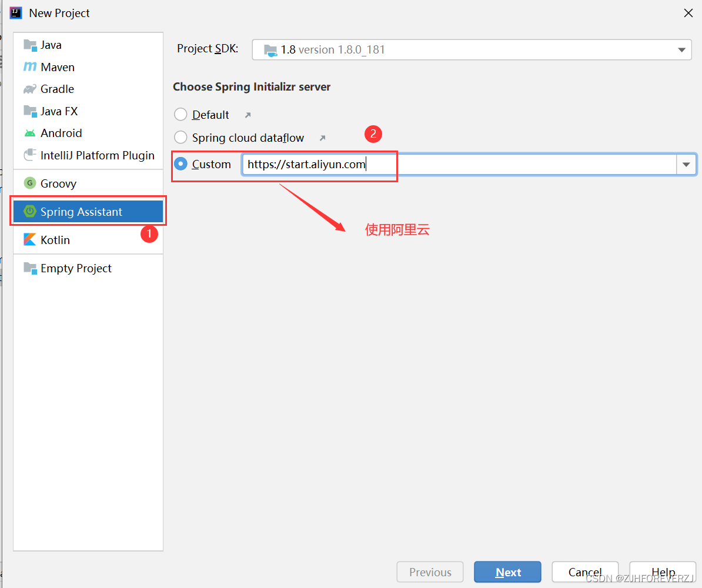The width and height of the screenshot is (702, 588).
Task: Choose Java FX project type
Action: point(88,111)
